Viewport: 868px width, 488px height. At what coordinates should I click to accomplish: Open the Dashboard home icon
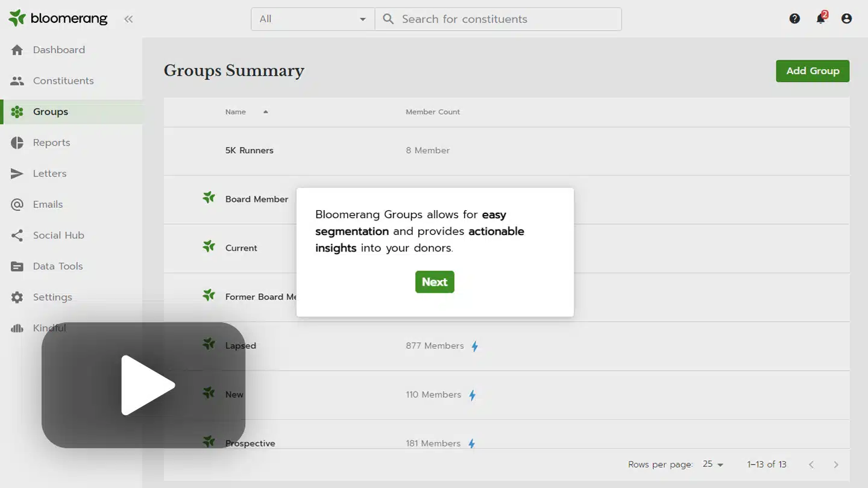[17, 50]
